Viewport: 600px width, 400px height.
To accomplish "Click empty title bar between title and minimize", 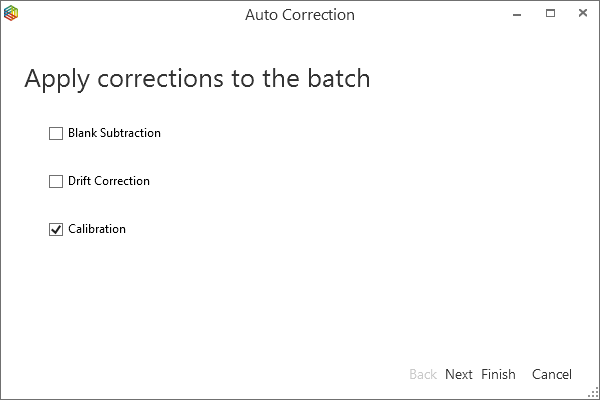I will 430,15.
